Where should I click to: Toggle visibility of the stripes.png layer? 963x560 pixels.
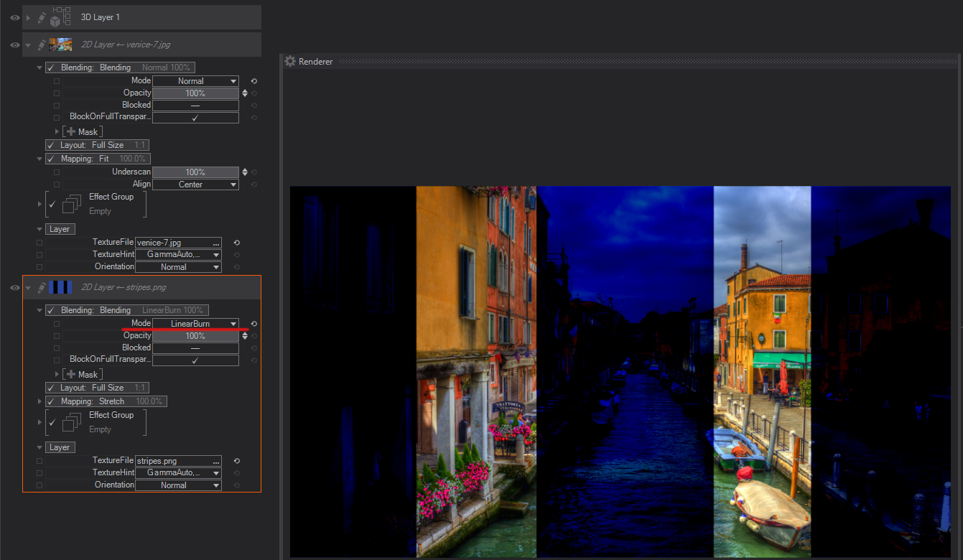(14, 288)
